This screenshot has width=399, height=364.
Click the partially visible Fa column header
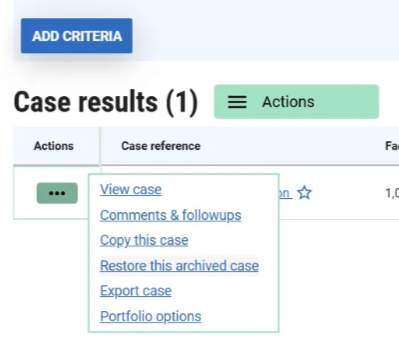click(392, 146)
